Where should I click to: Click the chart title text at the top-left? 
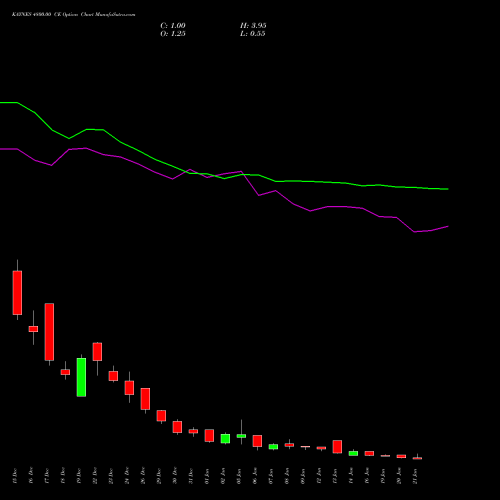(74, 15)
